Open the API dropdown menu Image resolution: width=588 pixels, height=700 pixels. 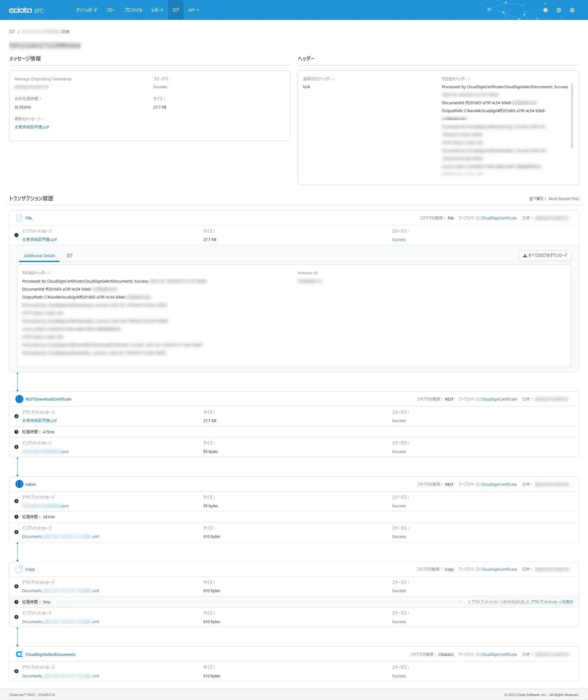click(193, 10)
